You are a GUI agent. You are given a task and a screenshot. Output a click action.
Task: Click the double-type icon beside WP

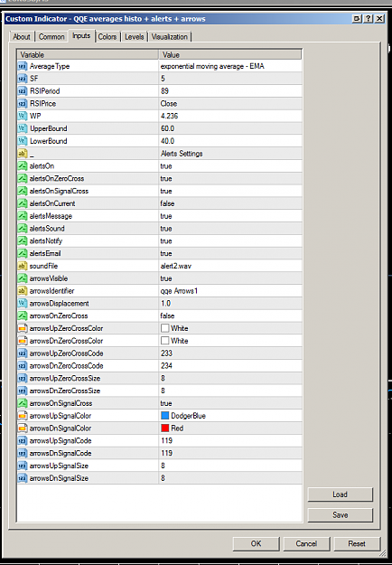[23, 116]
